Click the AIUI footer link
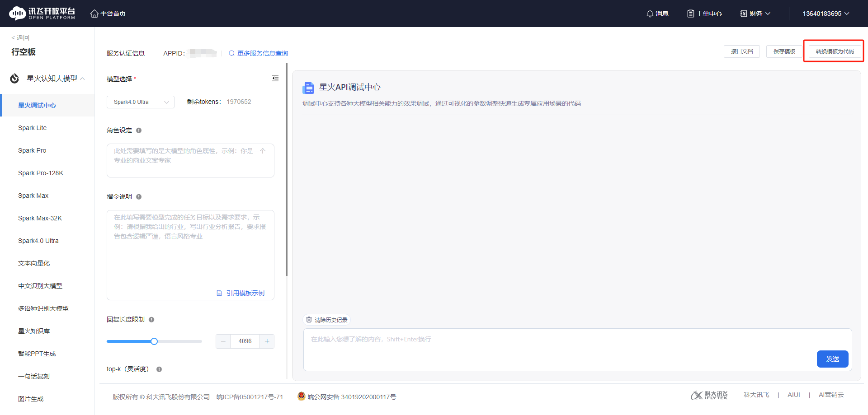Screen dimensions: 868x415 coord(794,395)
